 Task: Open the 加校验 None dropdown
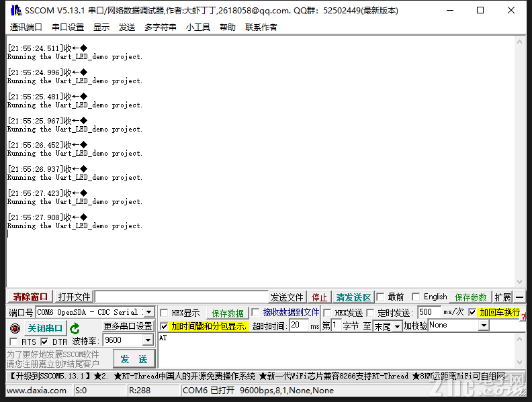point(484,325)
